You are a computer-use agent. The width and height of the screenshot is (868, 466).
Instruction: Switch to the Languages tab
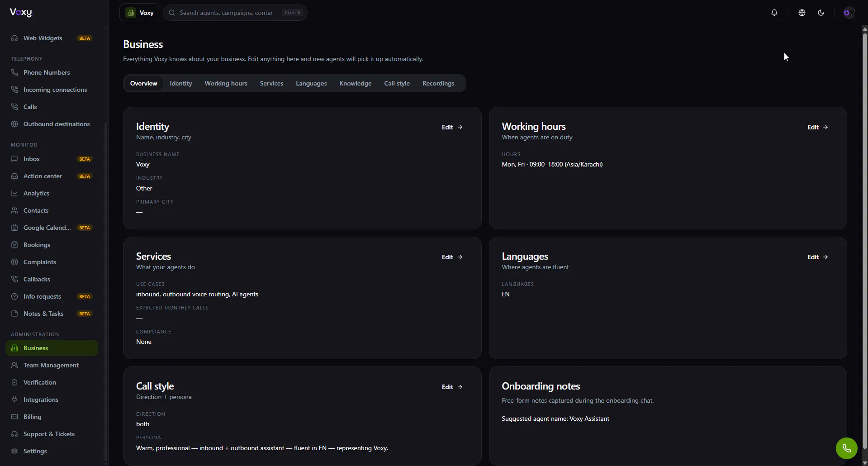(311, 83)
